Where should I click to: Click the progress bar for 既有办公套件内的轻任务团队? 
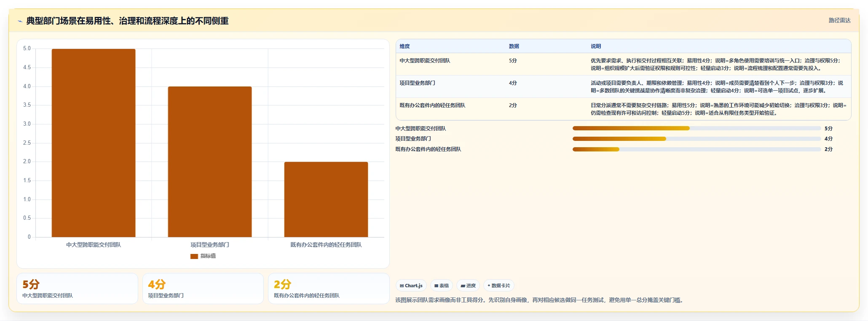tap(697, 149)
